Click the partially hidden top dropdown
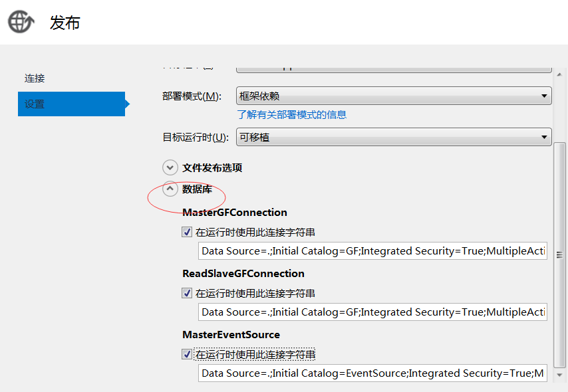This screenshot has width=568, height=392. (x=394, y=68)
